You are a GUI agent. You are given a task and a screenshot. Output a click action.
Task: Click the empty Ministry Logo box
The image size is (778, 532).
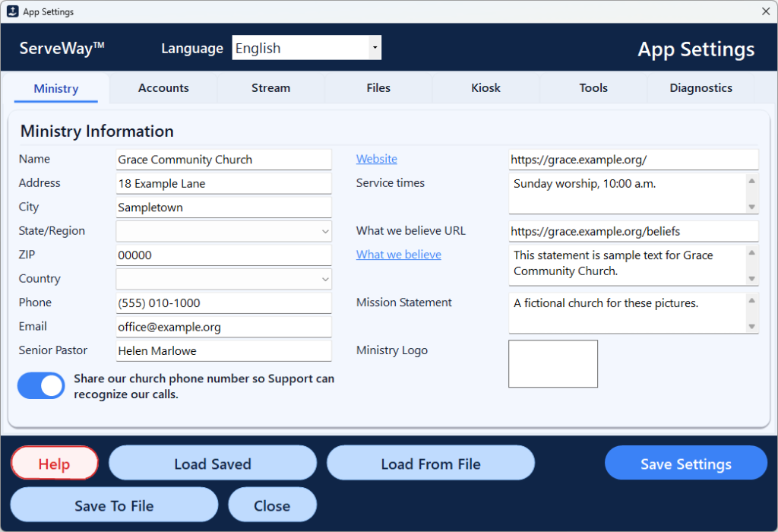553,364
